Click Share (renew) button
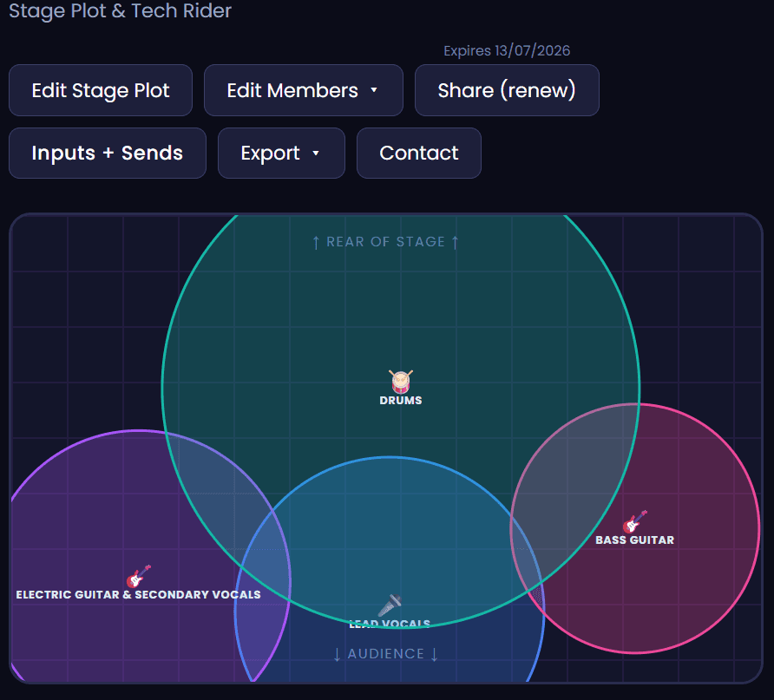The image size is (774, 700). 507,90
